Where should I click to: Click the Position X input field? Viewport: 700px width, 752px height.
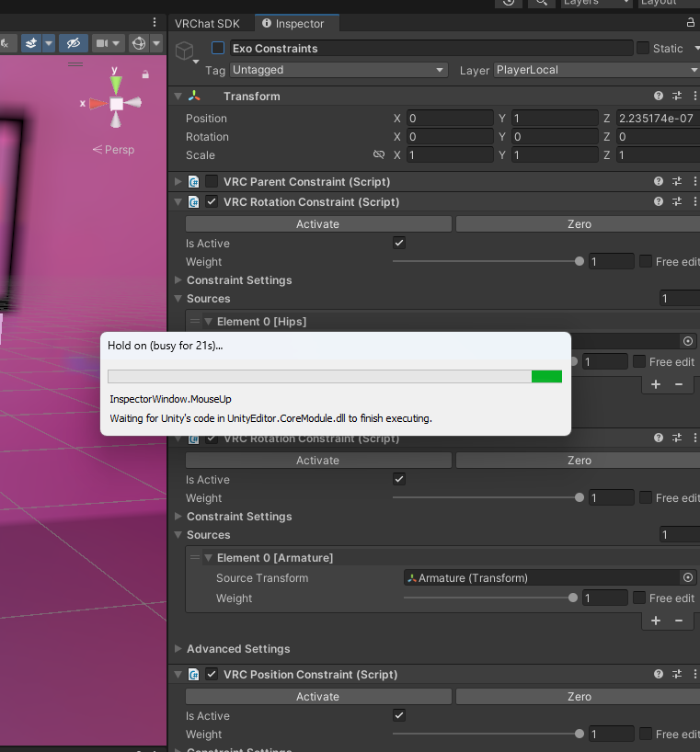coord(449,119)
